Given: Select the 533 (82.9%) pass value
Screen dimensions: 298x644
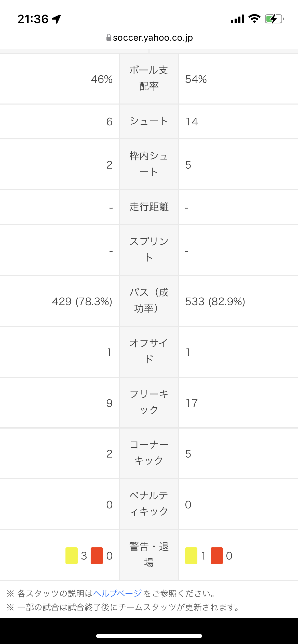Looking at the screenshot, I should coord(215,301).
